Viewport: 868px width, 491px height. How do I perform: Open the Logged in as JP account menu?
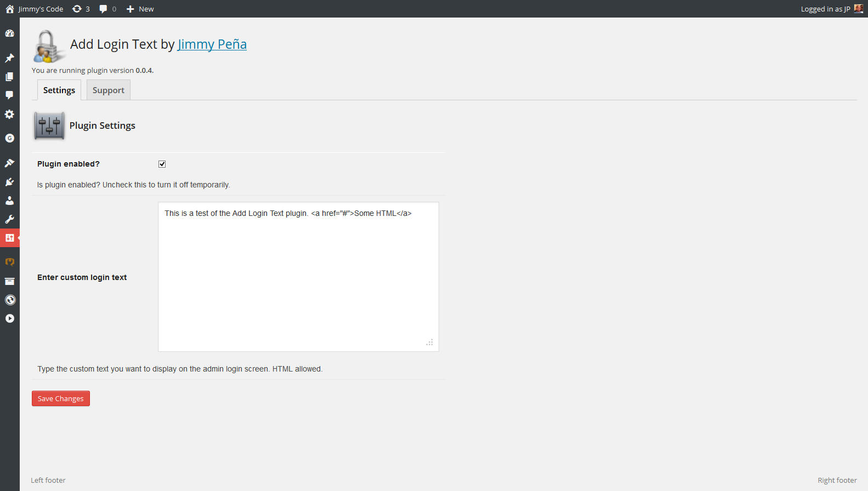click(x=831, y=9)
